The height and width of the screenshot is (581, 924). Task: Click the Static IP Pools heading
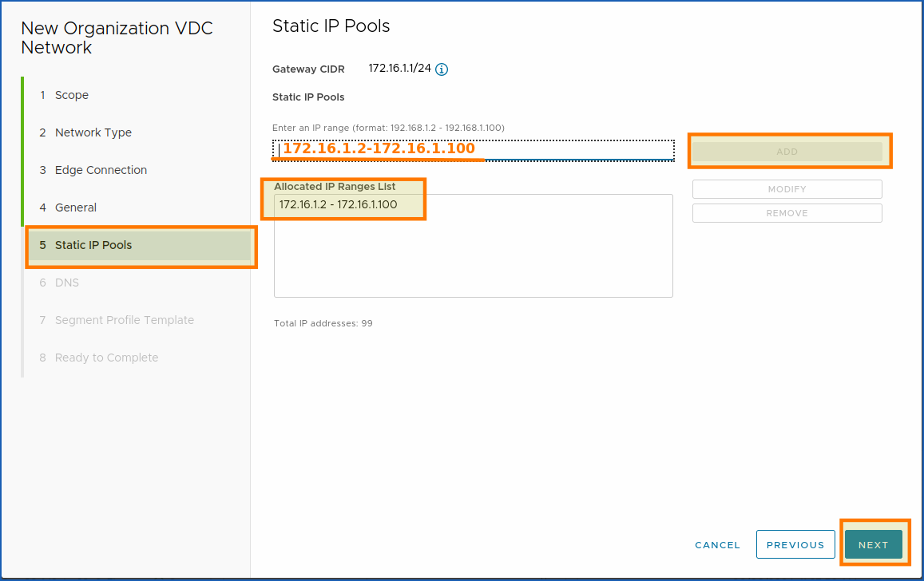coord(331,26)
